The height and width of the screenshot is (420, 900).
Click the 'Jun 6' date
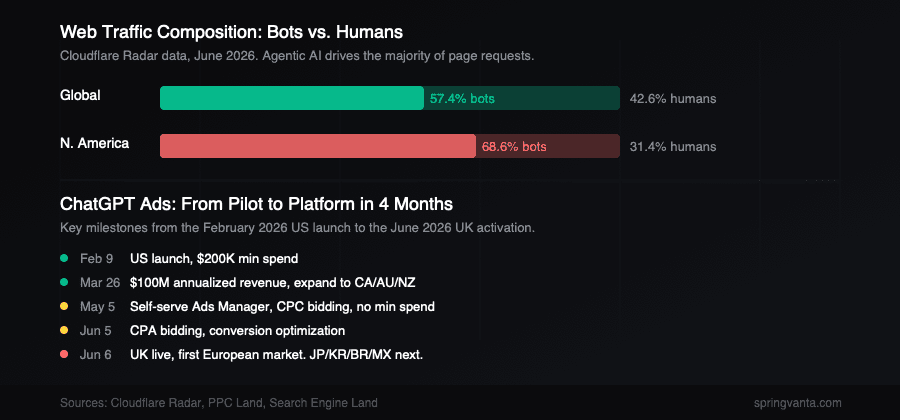coord(96,355)
